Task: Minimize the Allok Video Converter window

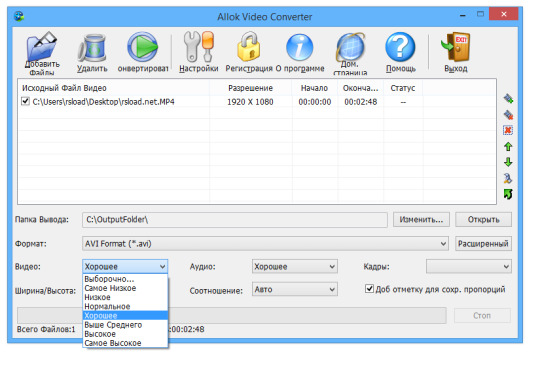Action: click(463, 15)
